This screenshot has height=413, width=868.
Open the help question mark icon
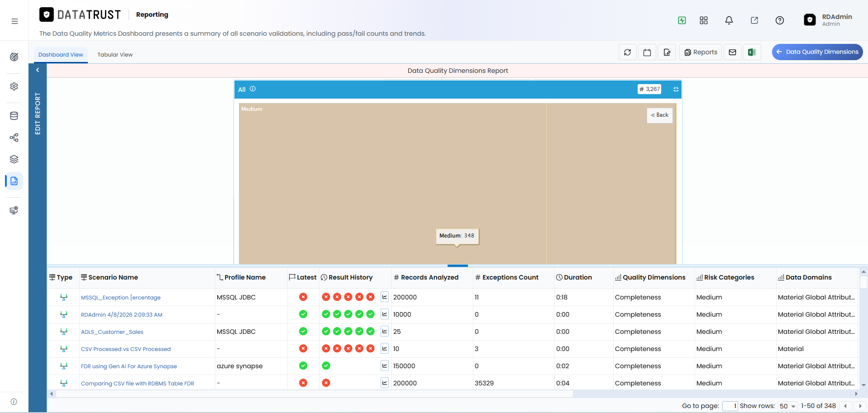click(x=780, y=20)
